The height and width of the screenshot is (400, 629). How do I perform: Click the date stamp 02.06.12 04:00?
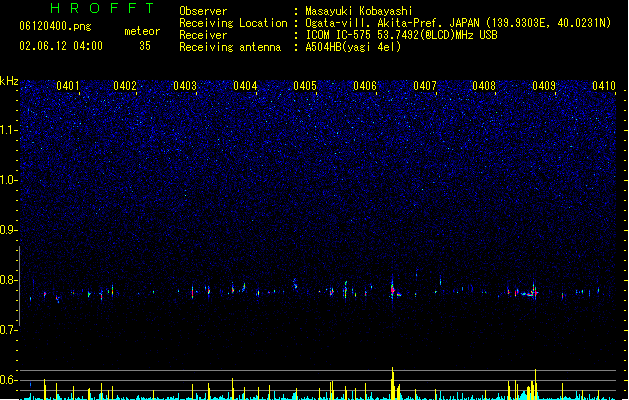coord(61,46)
